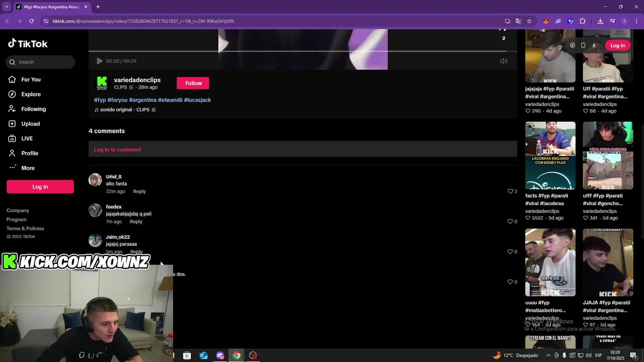Go back to the previous page
The height and width of the screenshot is (362, 644).
(x=7, y=21)
